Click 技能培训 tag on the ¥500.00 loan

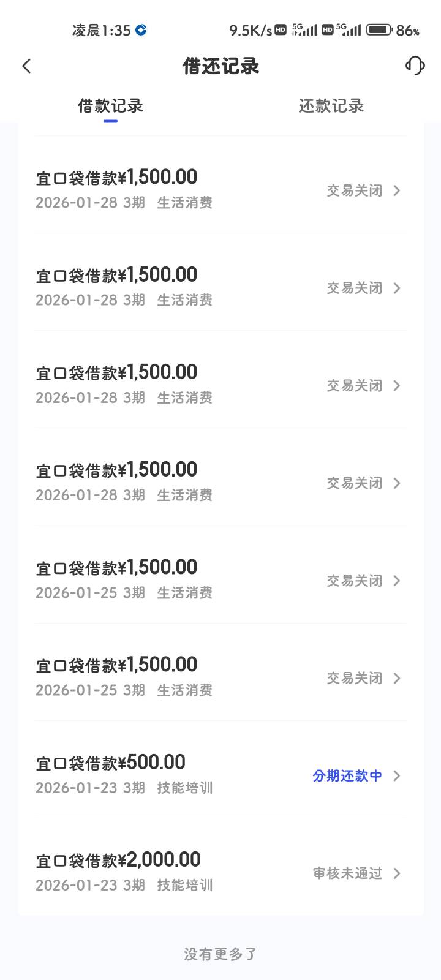(185, 788)
